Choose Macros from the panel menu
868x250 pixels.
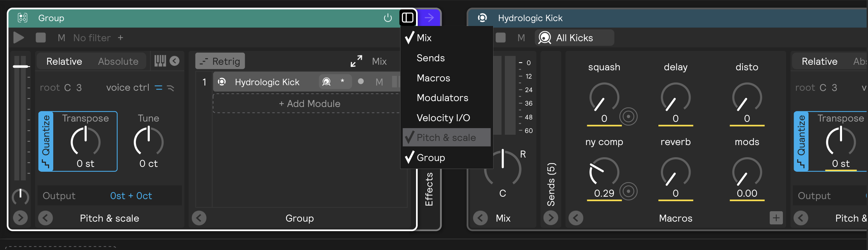(447, 78)
